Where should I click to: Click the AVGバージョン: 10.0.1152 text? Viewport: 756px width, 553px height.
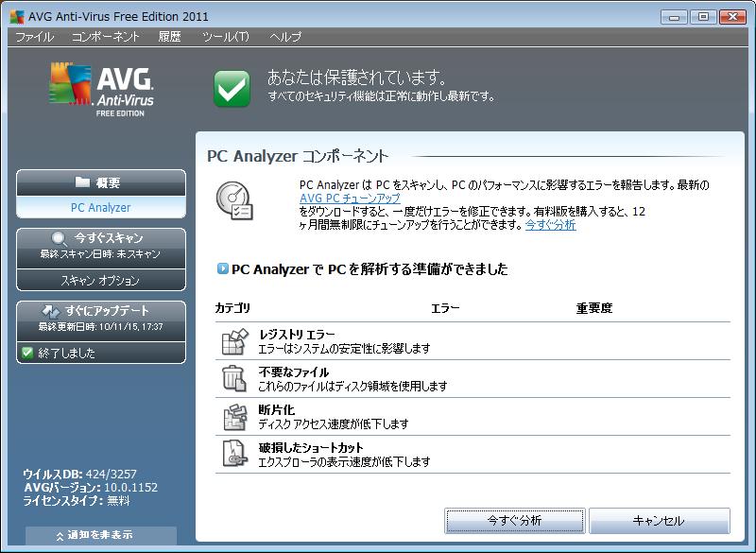coord(91,488)
